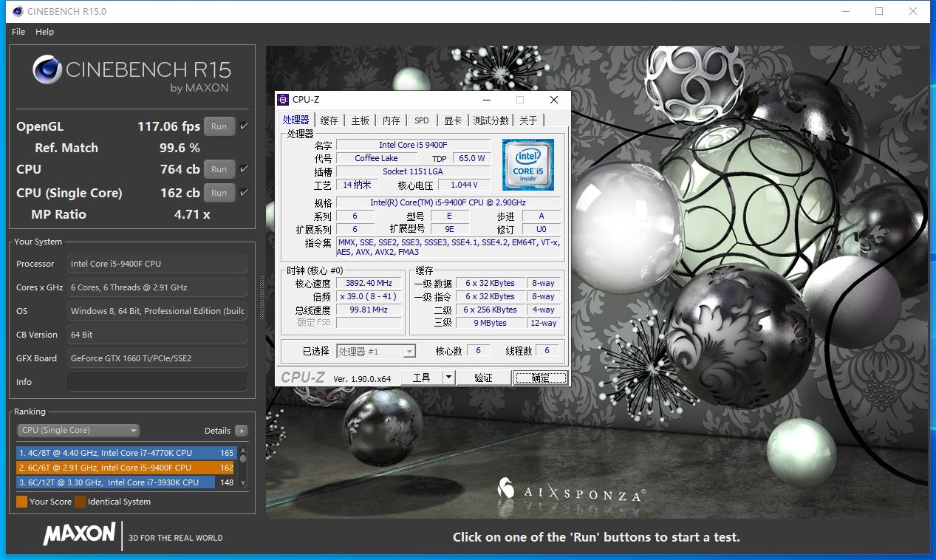
Task: Toggle the CPU test checkbox
Action: [244, 169]
